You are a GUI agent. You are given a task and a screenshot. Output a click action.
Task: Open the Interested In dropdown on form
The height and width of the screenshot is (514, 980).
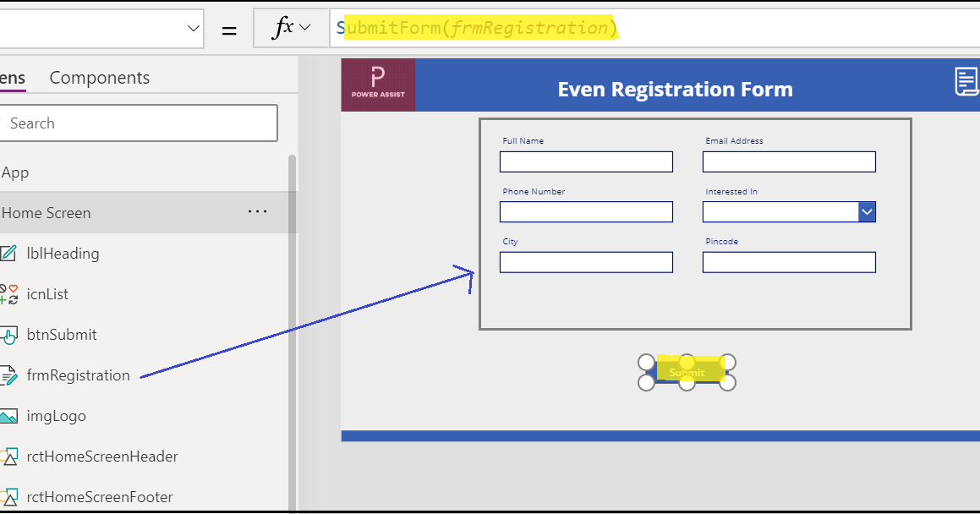pos(865,211)
